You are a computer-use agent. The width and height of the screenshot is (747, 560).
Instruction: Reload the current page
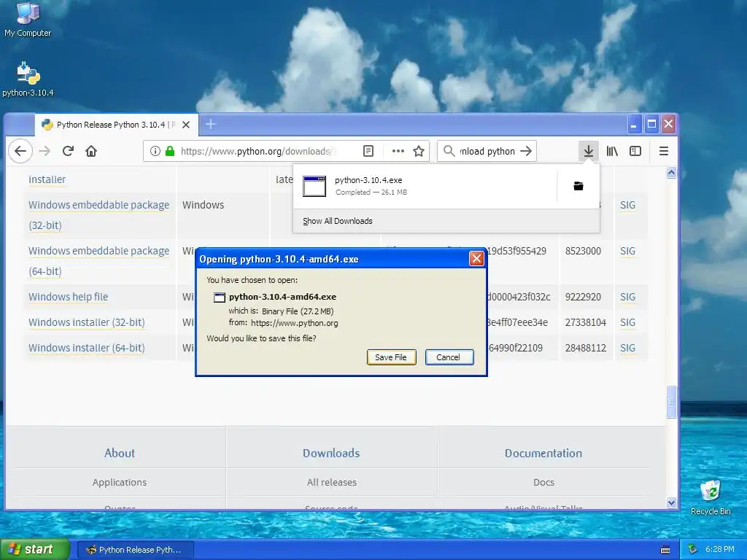pos(68,152)
